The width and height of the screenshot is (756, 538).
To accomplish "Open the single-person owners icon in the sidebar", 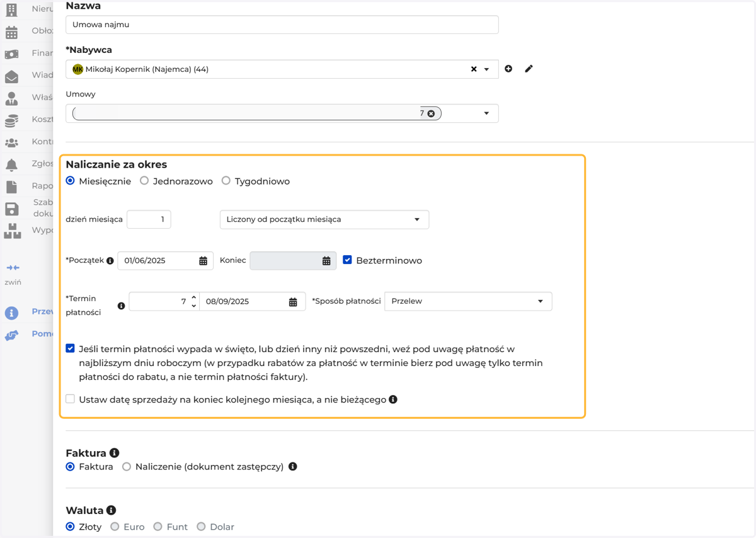I will tap(11, 98).
